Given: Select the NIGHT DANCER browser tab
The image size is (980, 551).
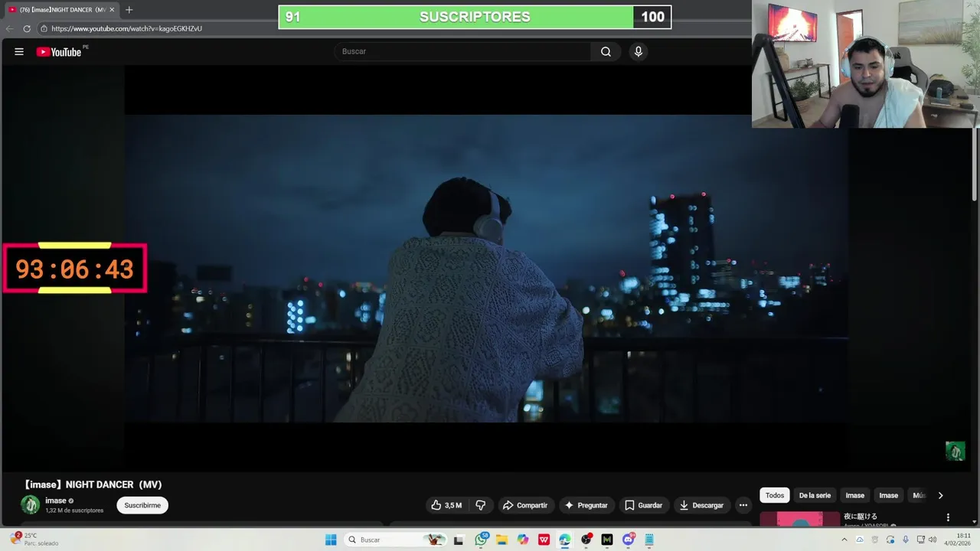Looking at the screenshot, I should 61,10.
